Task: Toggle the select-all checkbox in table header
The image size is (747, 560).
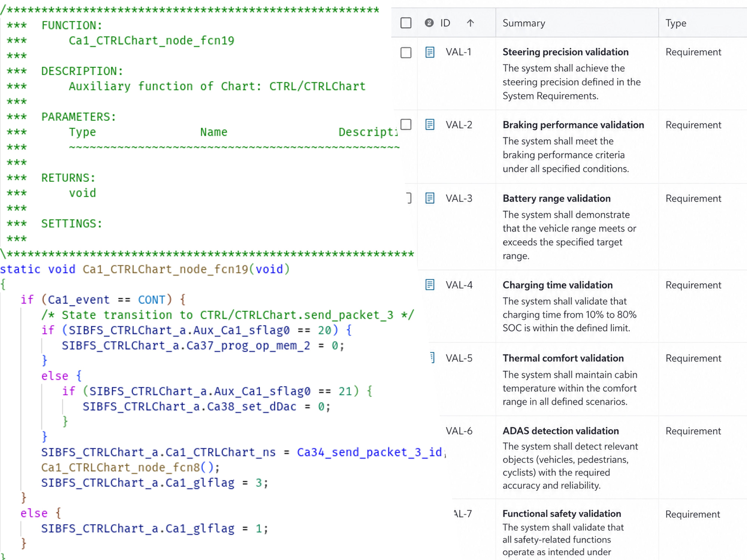Action: 406,23
